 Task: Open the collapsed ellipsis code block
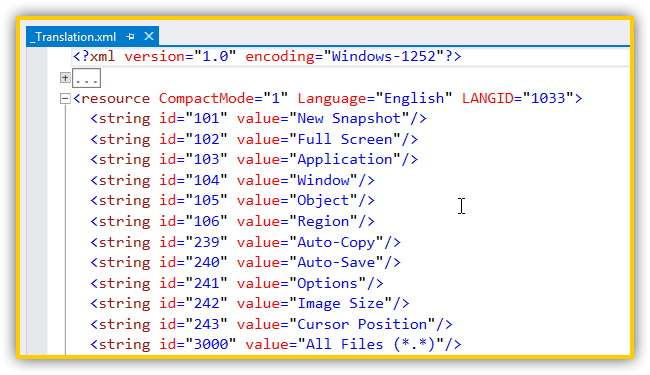(87, 78)
